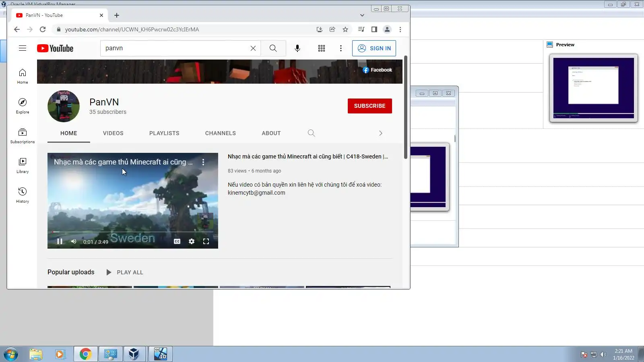Close the PanVN browser tab
Viewport: 644px width, 362px height.
[101, 15]
